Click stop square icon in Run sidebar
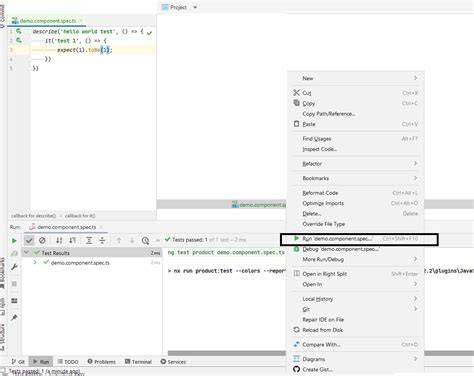The width and height of the screenshot is (474, 376). (14, 284)
